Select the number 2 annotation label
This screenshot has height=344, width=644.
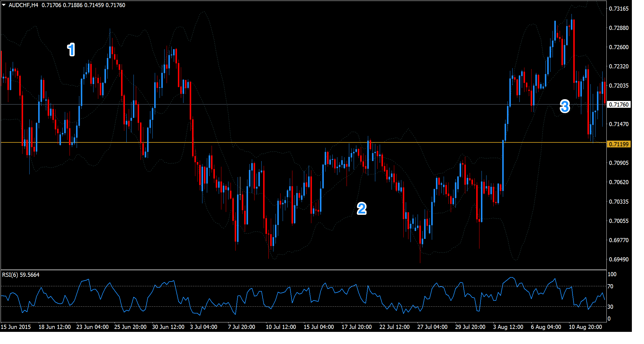(362, 209)
